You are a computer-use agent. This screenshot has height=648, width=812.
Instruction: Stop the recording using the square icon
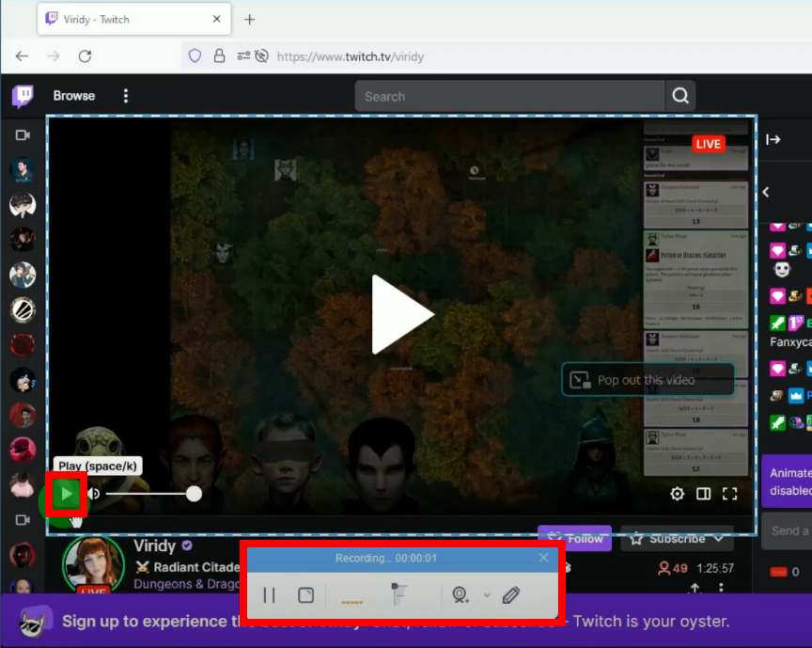[x=305, y=594]
